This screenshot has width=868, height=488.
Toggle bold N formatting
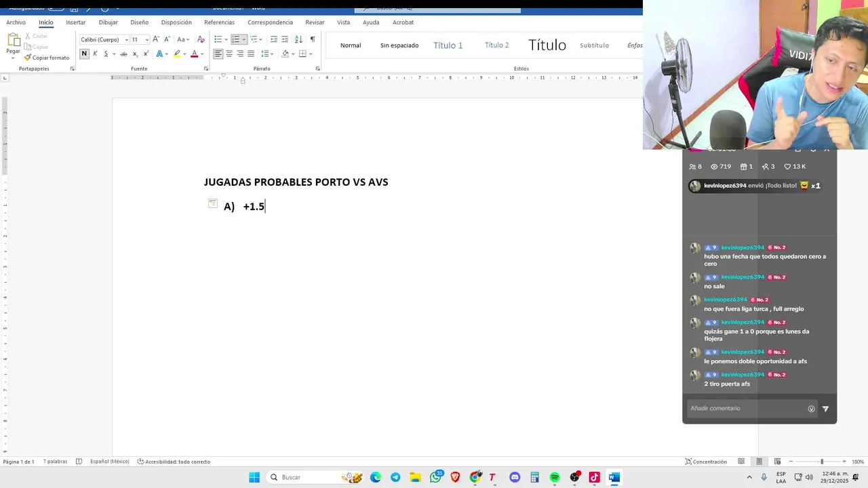(x=84, y=54)
